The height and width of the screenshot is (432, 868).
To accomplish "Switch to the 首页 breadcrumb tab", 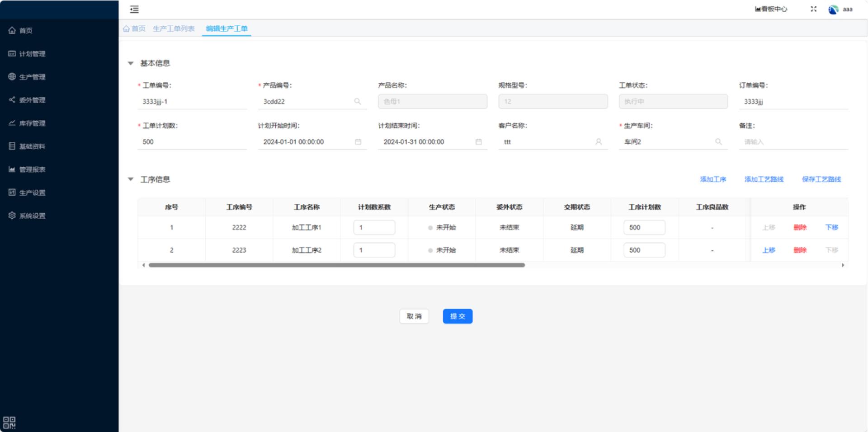I will pos(134,28).
